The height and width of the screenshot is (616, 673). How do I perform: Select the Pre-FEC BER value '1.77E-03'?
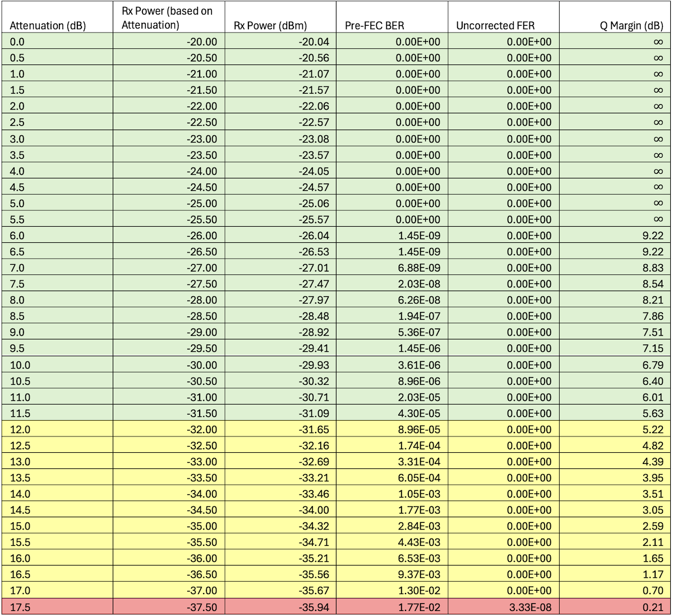coord(392,511)
